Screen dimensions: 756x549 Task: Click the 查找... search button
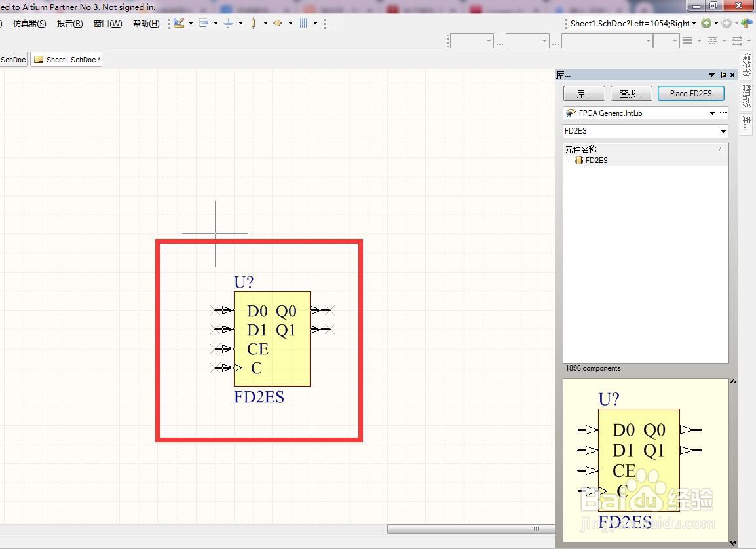(631, 94)
